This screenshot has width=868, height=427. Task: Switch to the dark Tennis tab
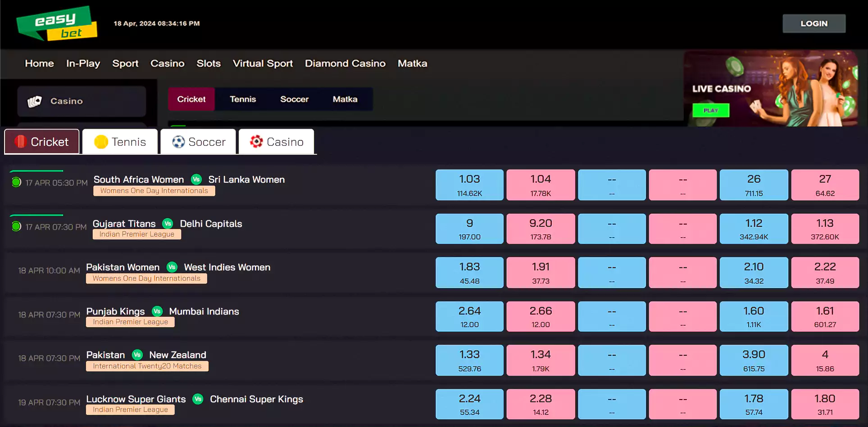click(x=243, y=99)
